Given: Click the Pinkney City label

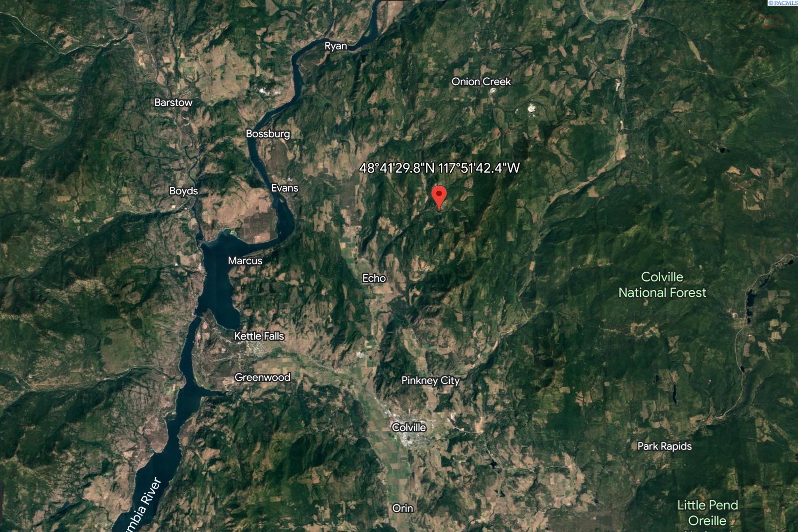Looking at the screenshot, I should pyautogui.click(x=430, y=381).
